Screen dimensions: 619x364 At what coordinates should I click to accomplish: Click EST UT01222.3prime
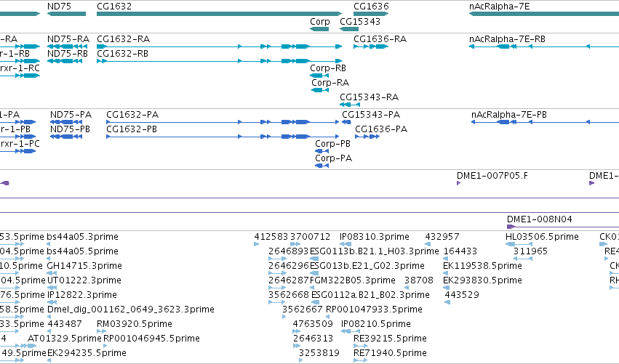[84, 280]
